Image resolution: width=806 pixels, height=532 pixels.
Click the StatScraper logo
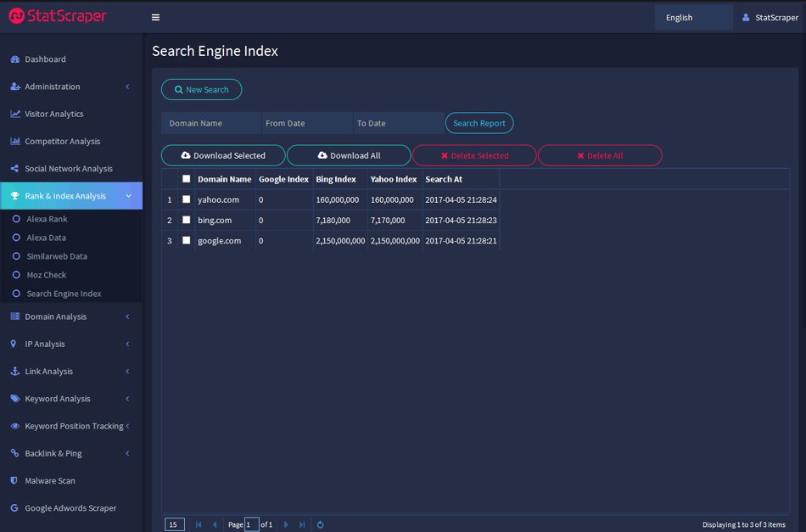click(58, 16)
